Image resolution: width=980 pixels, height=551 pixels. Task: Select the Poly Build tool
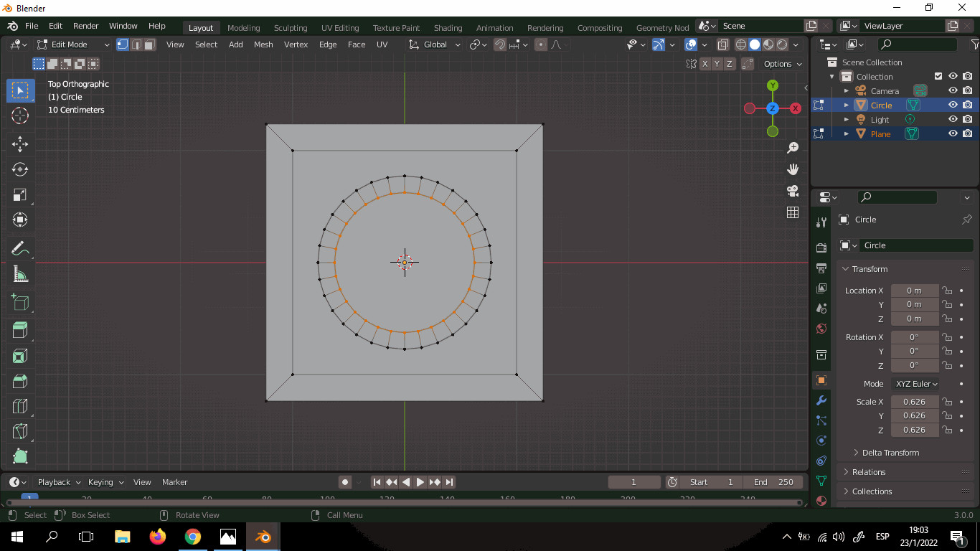[x=20, y=456]
